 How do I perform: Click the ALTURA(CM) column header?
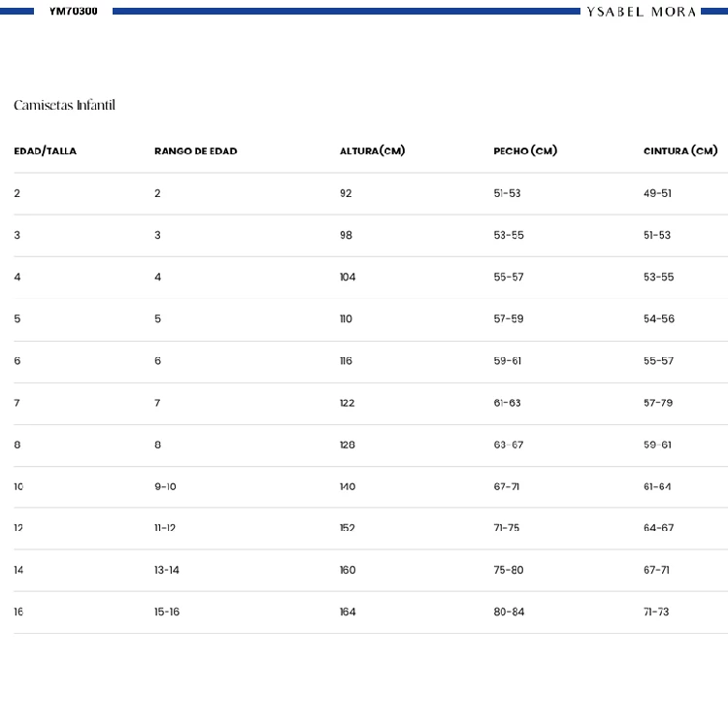(x=372, y=151)
